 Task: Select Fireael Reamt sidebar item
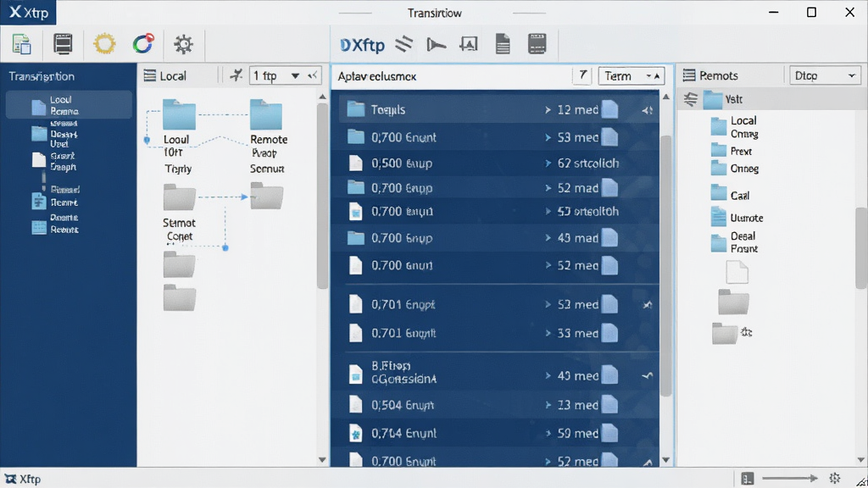[55, 196]
